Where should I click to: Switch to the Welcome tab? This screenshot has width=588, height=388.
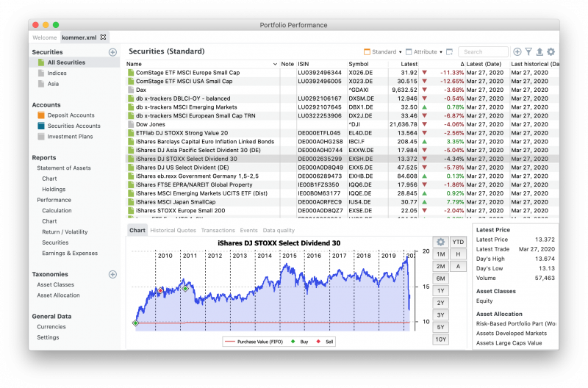click(44, 37)
